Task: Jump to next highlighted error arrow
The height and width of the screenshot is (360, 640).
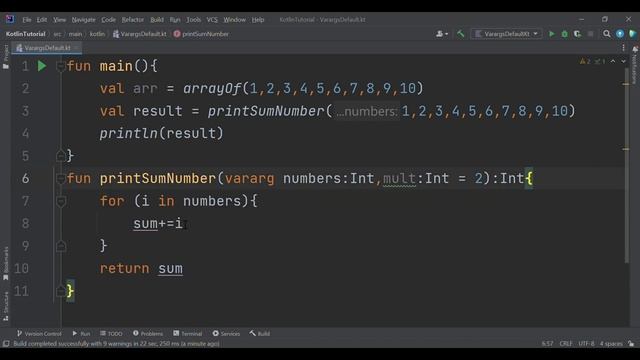Action: coord(623,61)
